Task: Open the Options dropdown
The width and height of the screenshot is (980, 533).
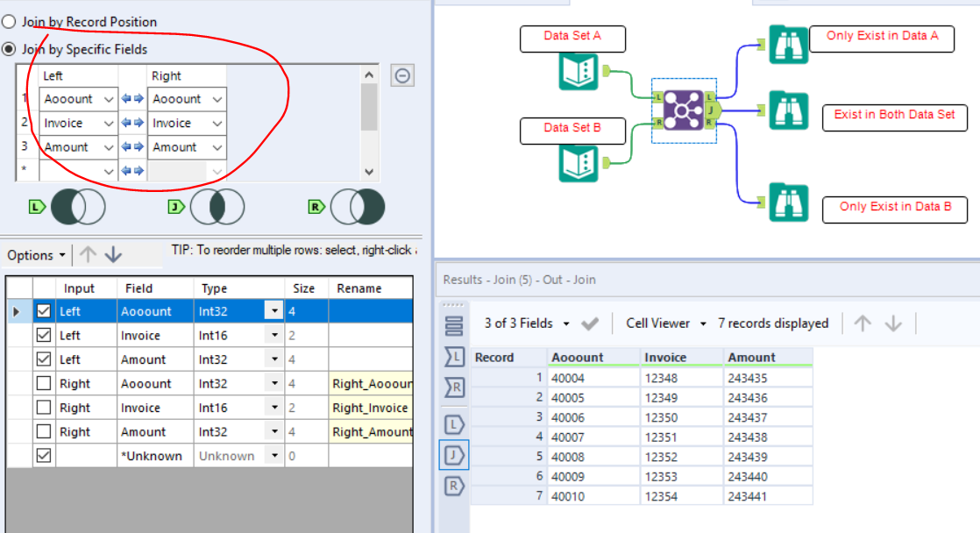Action: pos(36,254)
